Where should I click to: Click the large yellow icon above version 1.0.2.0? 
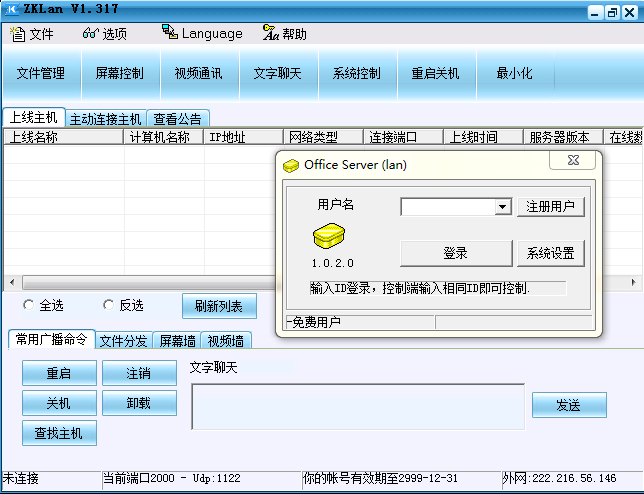pos(329,236)
